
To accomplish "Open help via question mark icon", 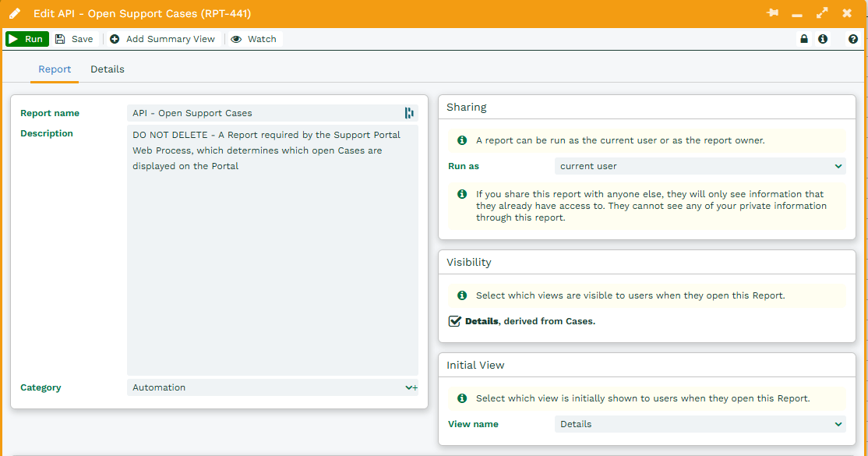I will (853, 39).
